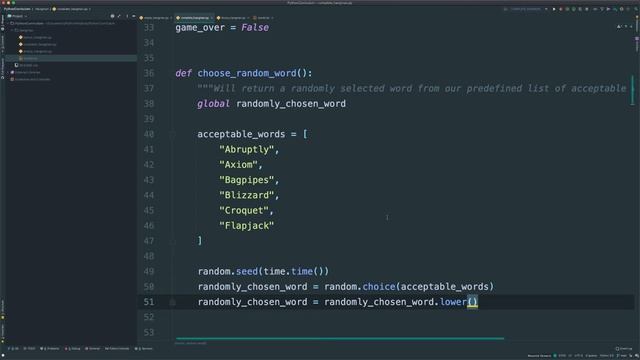Click the vertical editor scrollbar
Viewport: 640px width, 360px height.
pyautogui.click(x=633, y=89)
